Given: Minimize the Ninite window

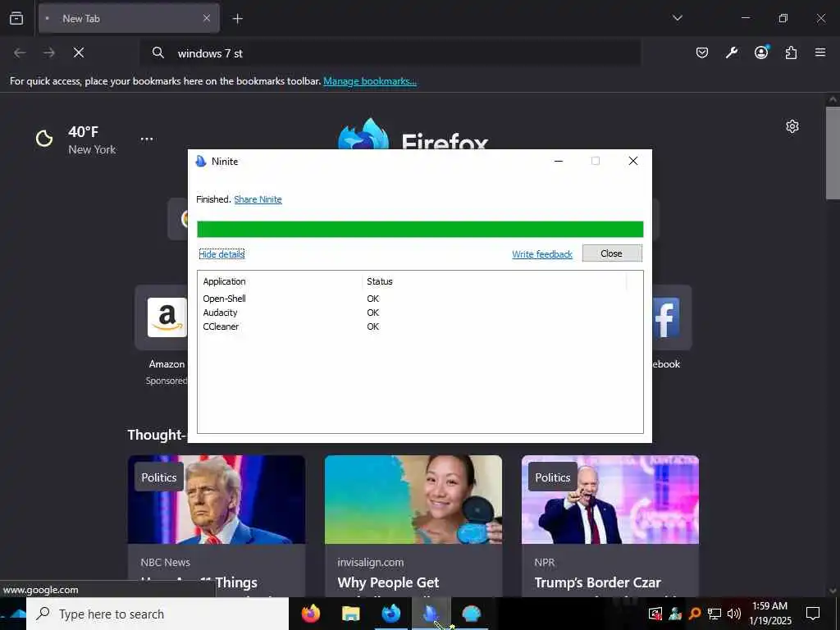Looking at the screenshot, I should tap(558, 161).
